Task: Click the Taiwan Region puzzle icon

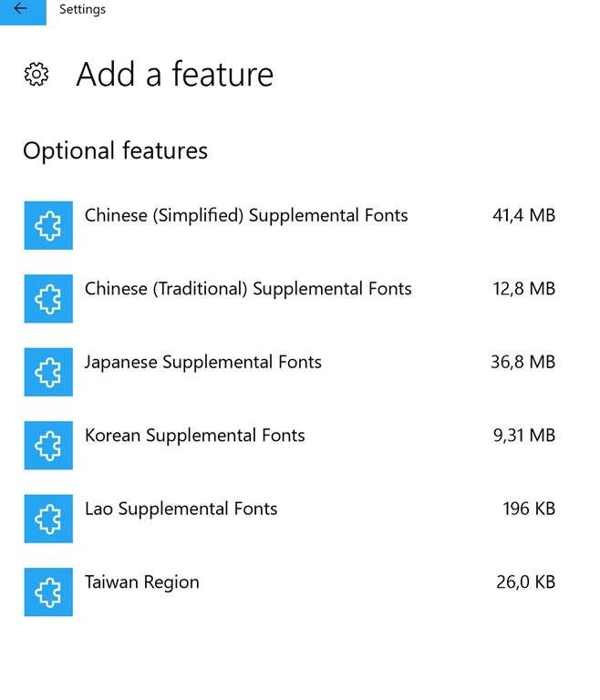Action: tap(48, 592)
